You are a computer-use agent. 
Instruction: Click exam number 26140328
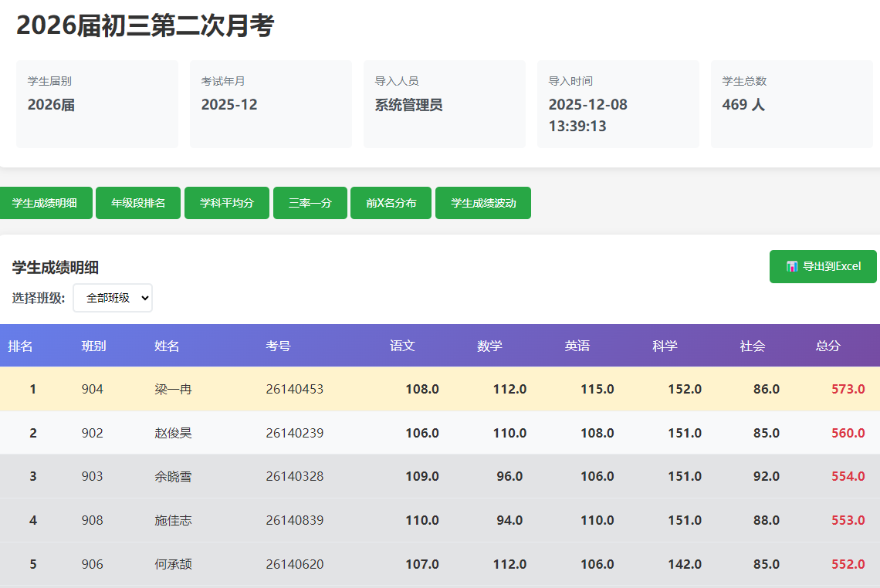[294, 476]
